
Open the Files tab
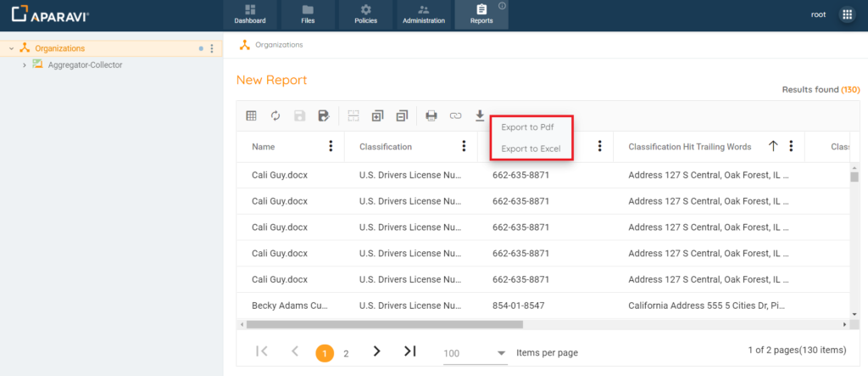[x=308, y=15]
